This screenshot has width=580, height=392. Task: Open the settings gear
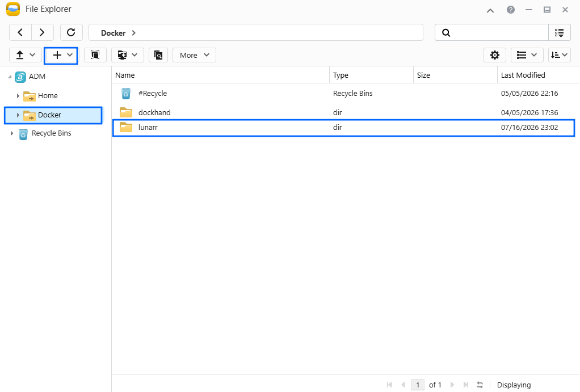coord(494,55)
